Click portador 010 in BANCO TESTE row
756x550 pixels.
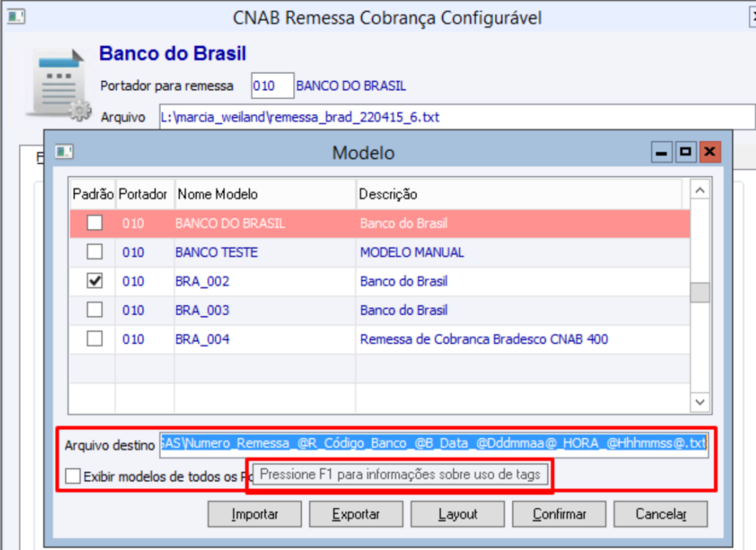pos(133,252)
